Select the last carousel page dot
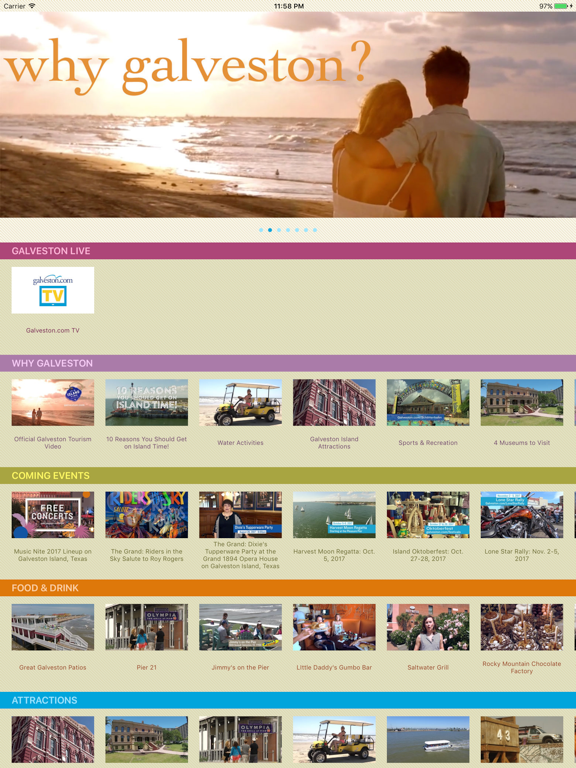 point(315,230)
